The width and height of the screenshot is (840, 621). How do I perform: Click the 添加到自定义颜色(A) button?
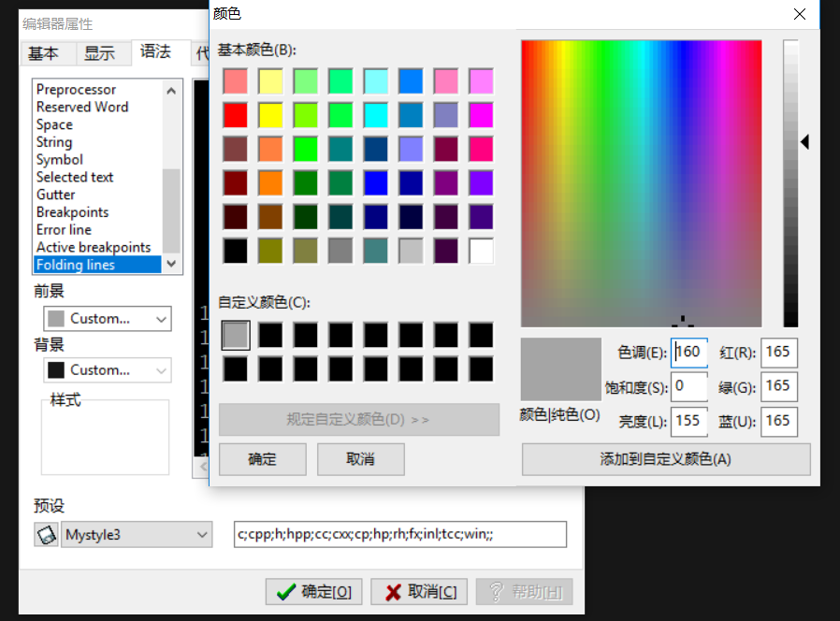[665, 459]
